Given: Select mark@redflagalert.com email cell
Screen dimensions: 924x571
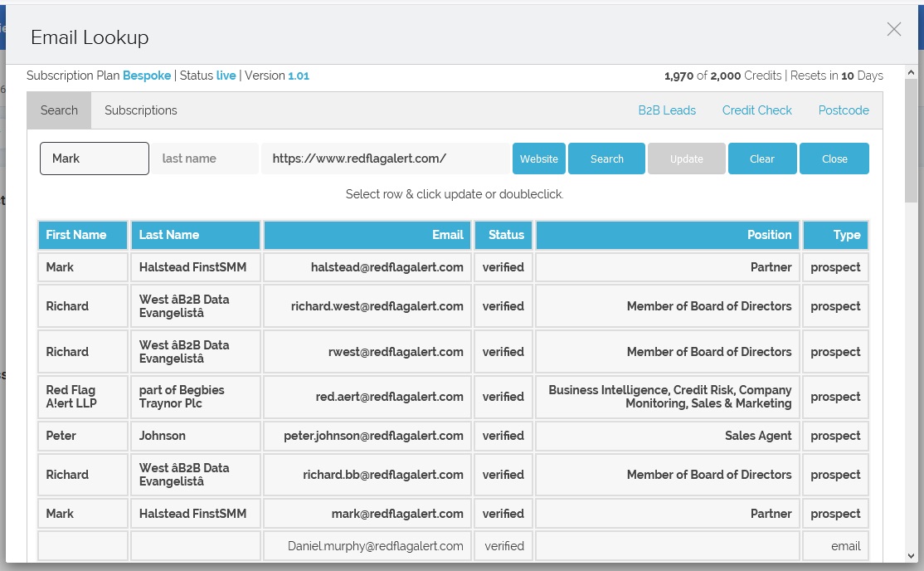Looking at the screenshot, I should tap(367, 514).
